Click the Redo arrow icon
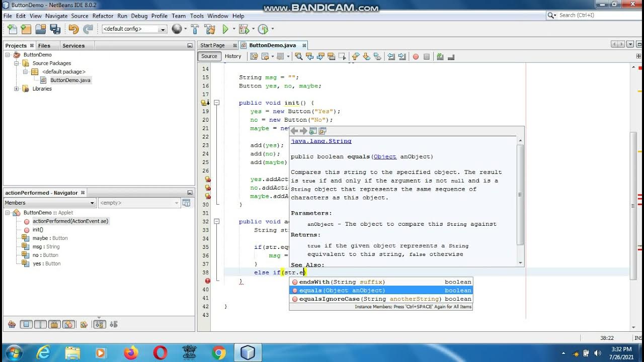This screenshot has height=362, width=644. click(88, 29)
